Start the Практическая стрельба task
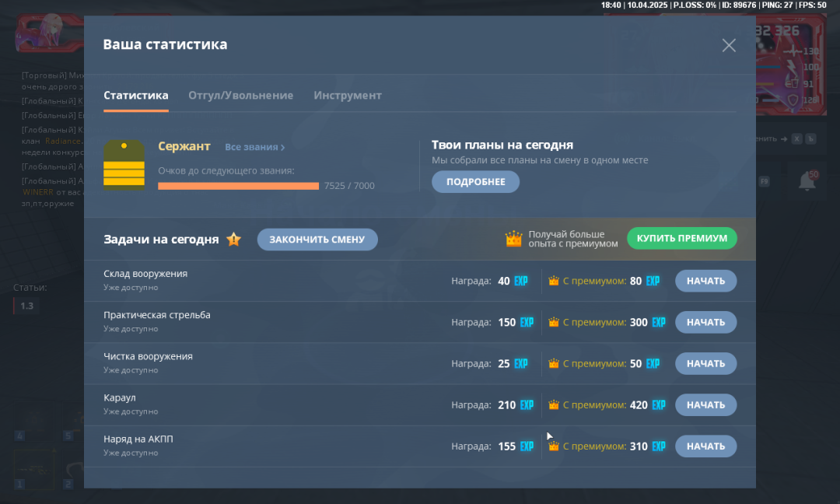 (x=705, y=322)
